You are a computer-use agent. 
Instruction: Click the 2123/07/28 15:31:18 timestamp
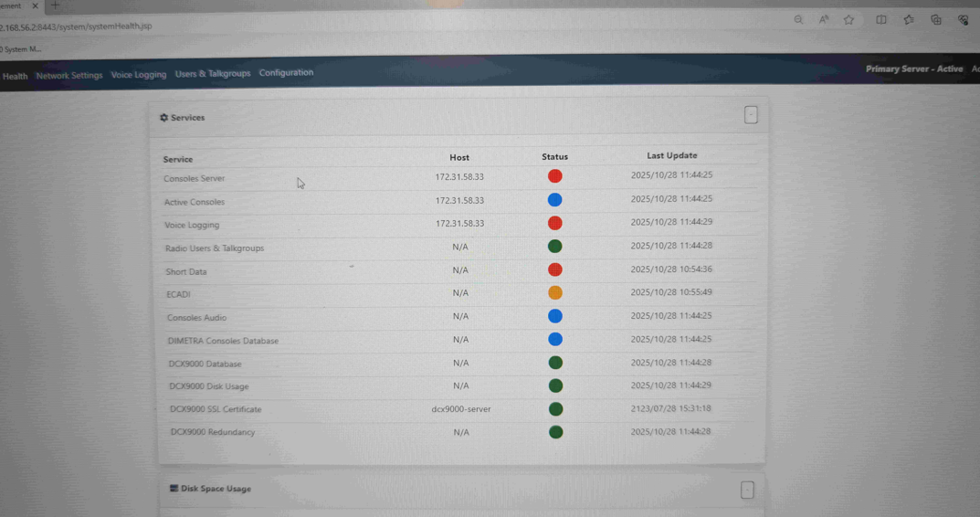(x=670, y=408)
